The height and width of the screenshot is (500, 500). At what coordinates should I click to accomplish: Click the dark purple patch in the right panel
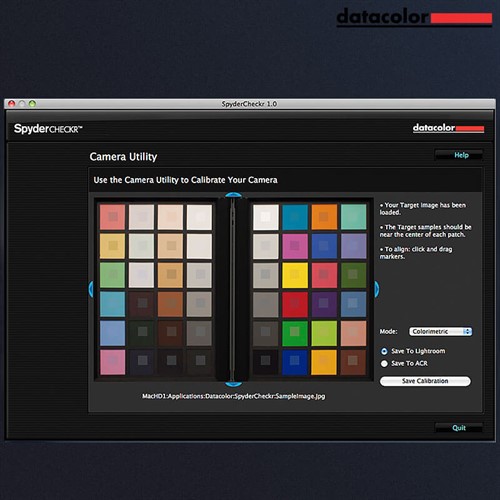[x=324, y=304]
